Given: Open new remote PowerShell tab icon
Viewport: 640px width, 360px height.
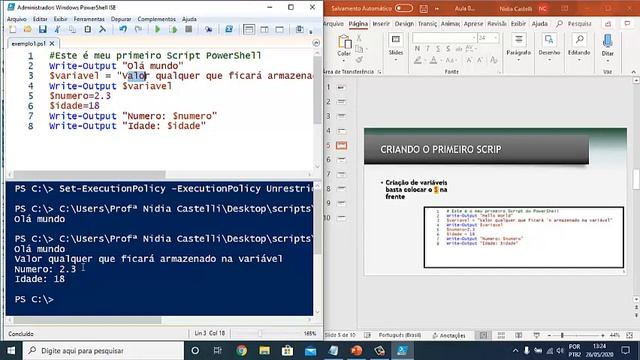Looking at the screenshot, I should [x=209, y=29].
